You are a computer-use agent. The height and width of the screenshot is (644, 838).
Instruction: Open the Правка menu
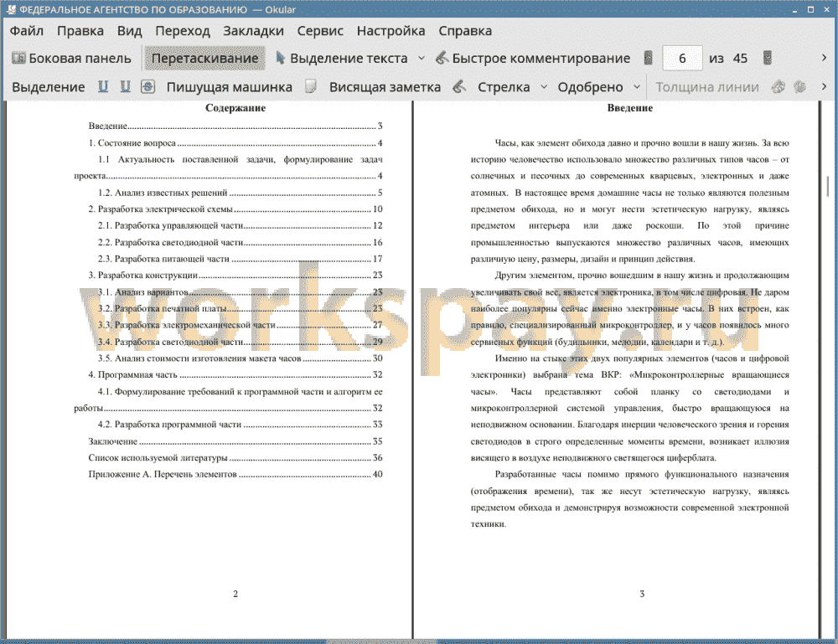pos(80,31)
